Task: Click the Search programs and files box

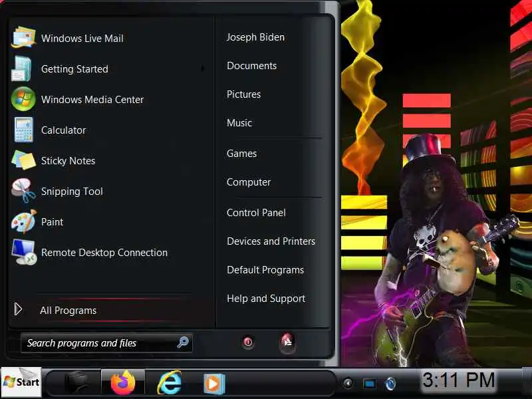Action: [106, 343]
